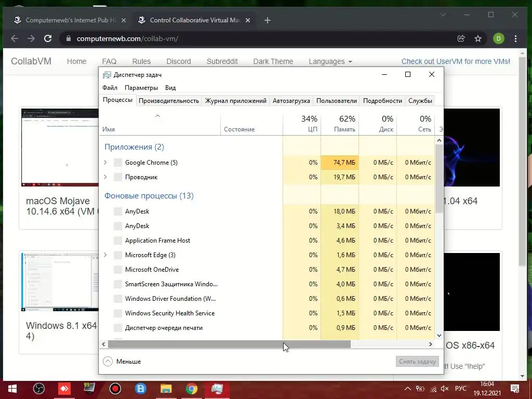Open the Файл menu
This screenshot has width=532, height=399.
click(x=110, y=88)
